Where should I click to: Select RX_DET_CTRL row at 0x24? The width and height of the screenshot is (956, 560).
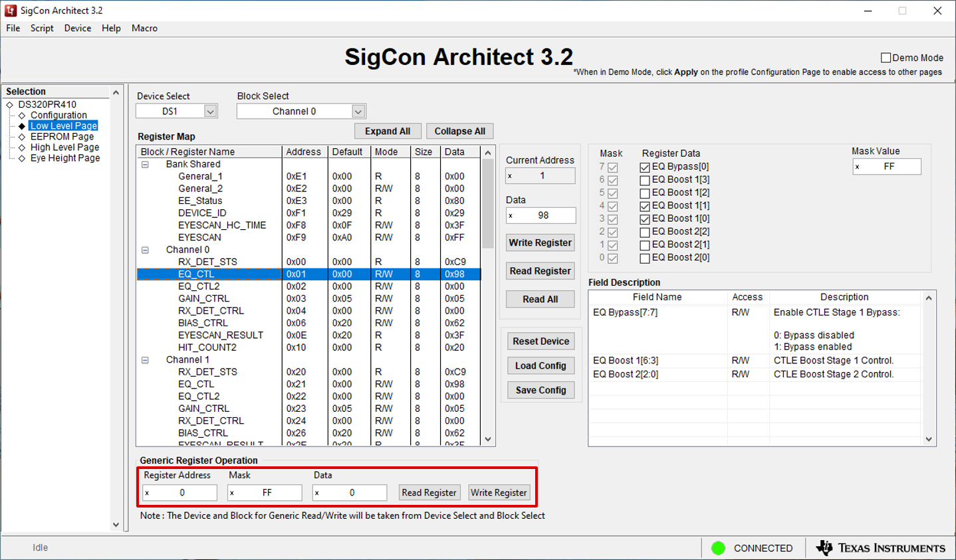[308, 421]
